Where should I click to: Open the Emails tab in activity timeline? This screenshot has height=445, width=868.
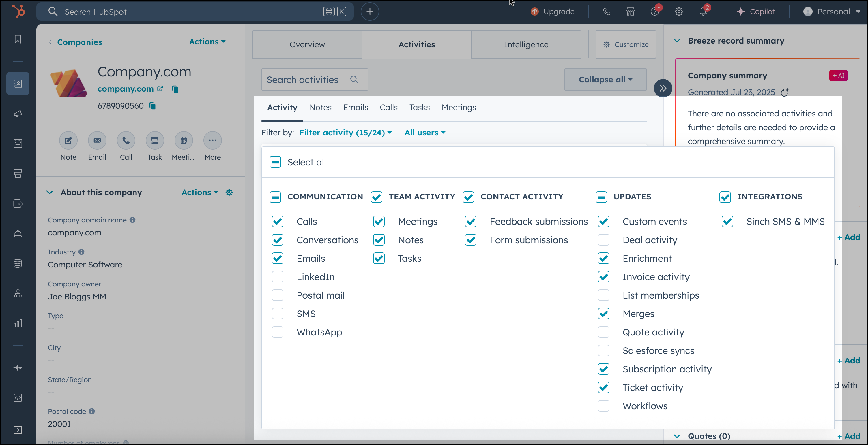(356, 107)
